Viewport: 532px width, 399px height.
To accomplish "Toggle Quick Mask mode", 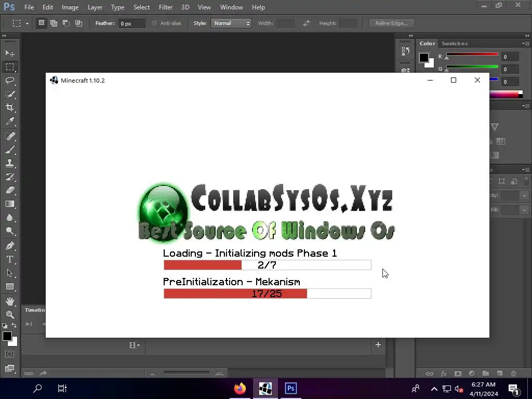I will pyautogui.click(x=10, y=354).
